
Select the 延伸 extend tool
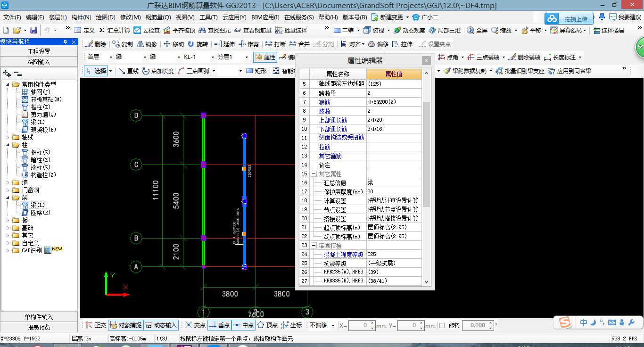click(x=224, y=44)
